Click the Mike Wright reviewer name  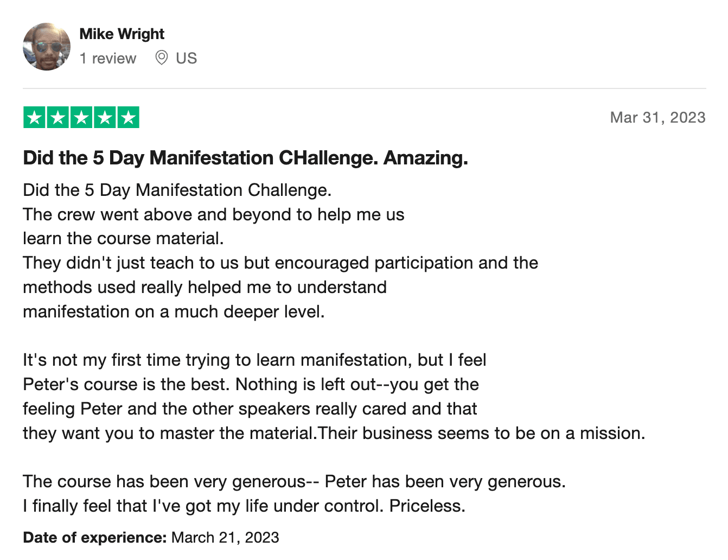pyautogui.click(x=122, y=34)
